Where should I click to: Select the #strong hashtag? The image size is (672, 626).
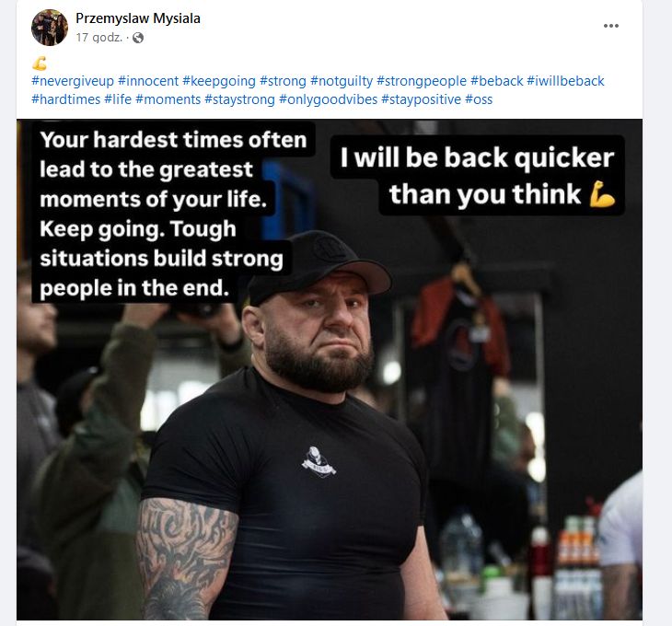coord(283,81)
